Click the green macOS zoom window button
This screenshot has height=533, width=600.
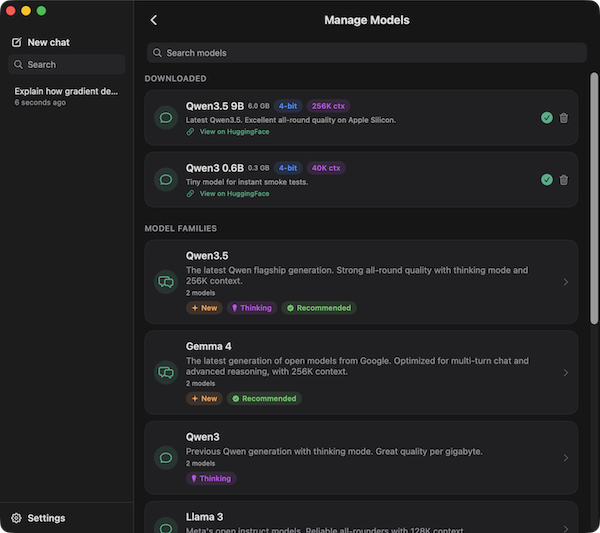[x=41, y=11]
